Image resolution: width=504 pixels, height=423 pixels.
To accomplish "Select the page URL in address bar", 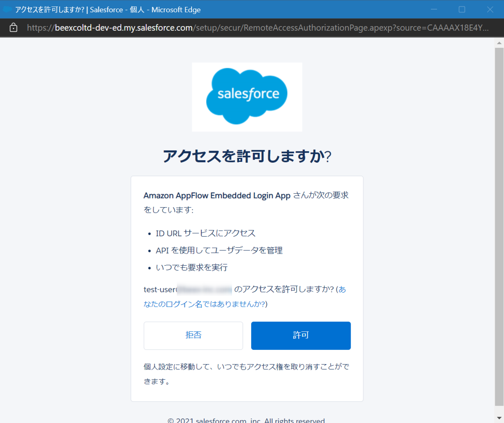I will [x=258, y=28].
